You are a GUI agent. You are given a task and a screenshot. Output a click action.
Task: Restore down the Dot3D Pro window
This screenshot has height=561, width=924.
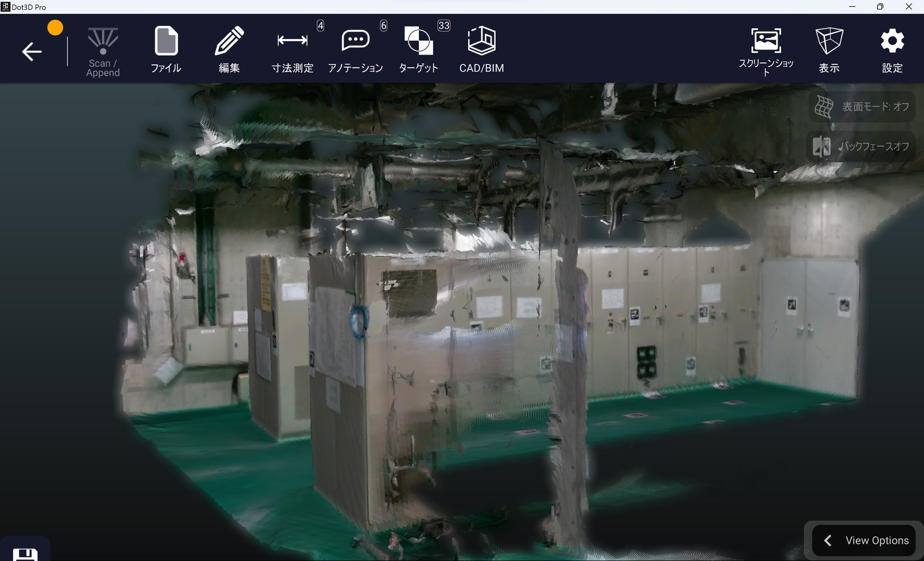(x=880, y=7)
